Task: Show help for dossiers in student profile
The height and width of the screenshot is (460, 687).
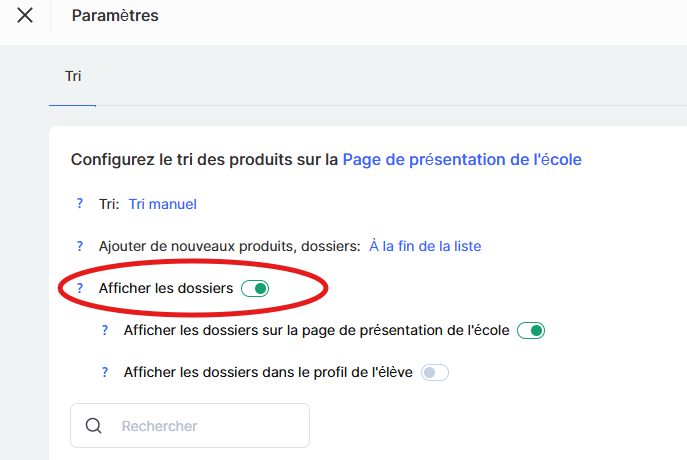Action: [x=104, y=372]
